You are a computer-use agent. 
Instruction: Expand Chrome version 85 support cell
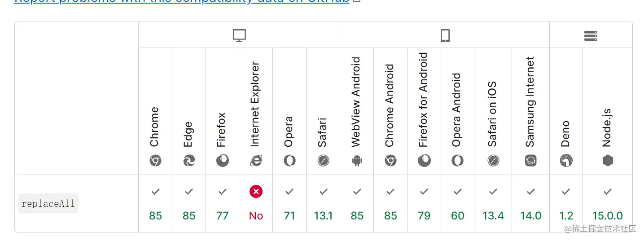[x=155, y=204]
